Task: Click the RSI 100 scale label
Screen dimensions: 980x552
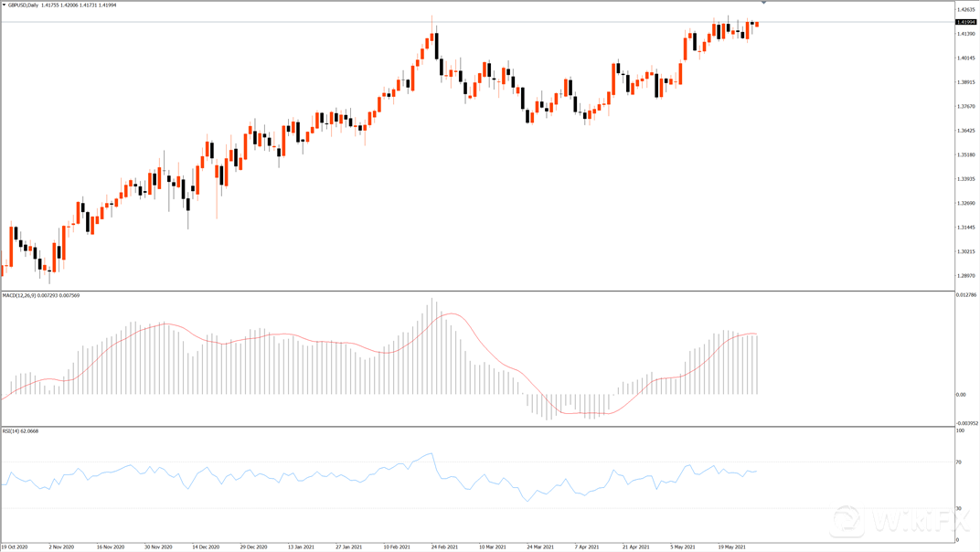Action: click(959, 430)
